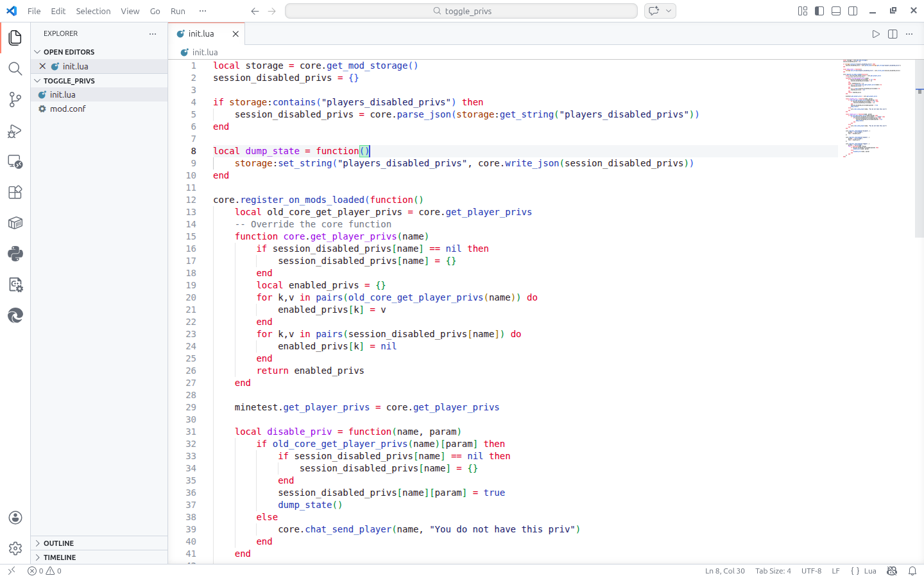
Task: Open the Search view in activity bar
Action: (x=15, y=69)
